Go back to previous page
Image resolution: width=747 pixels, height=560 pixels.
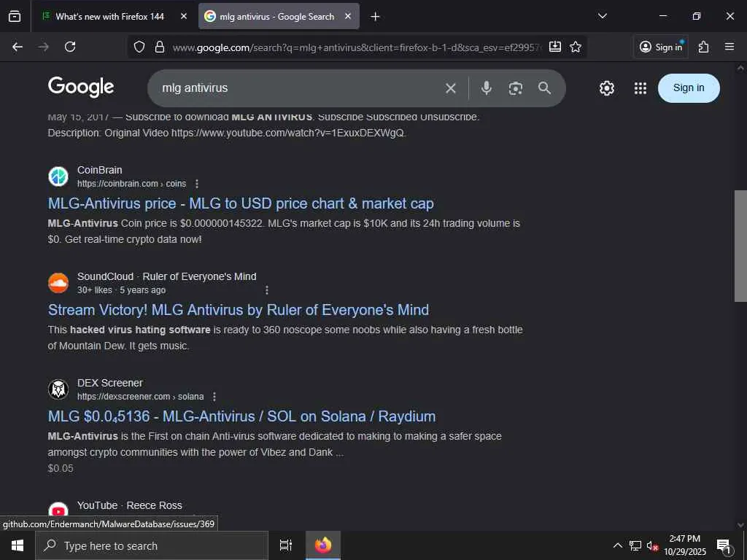pos(18,47)
